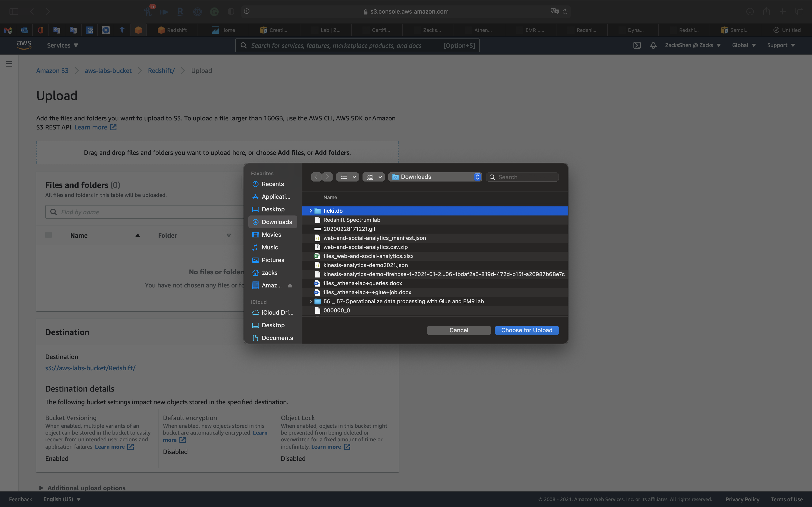Open the notifications bell icon
The height and width of the screenshot is (507, 812).
coord(653,45)
